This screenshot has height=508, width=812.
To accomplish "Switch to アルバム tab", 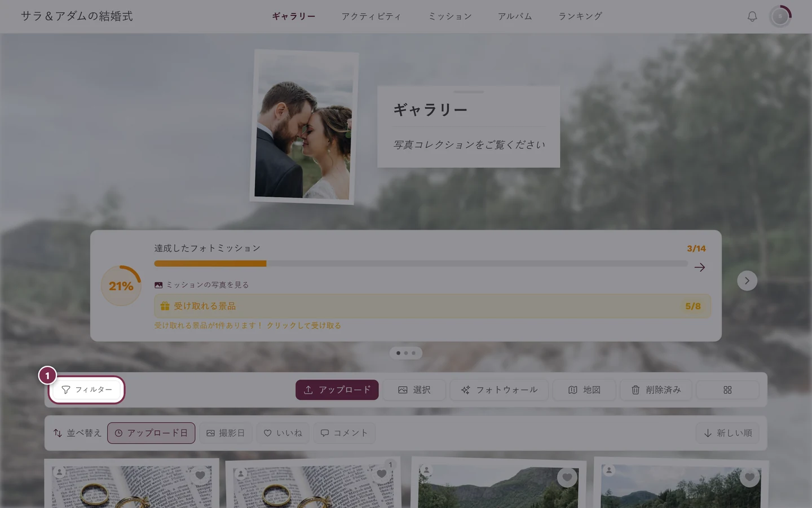I will click(515, 16).
